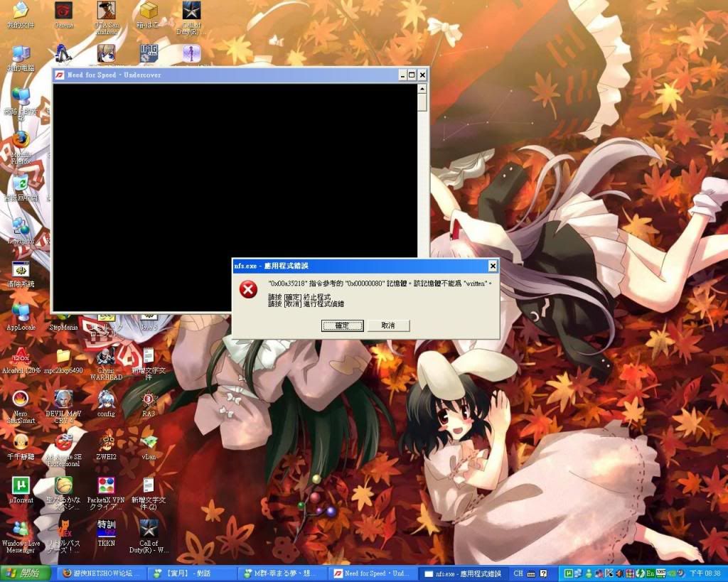
Task: Select the recycle bin desktop icon
Action: point(21,188)
